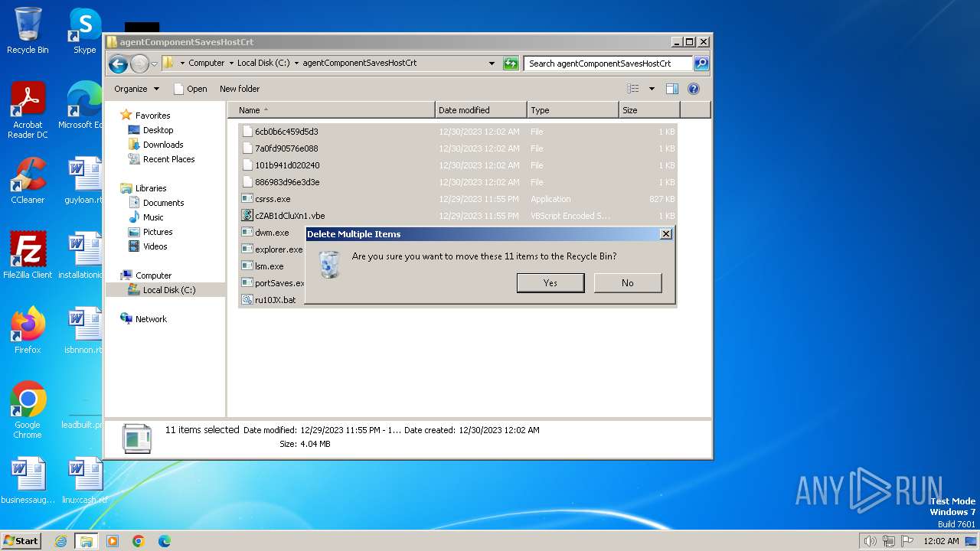Click Open in the toolbar

(x=191, y=89)
